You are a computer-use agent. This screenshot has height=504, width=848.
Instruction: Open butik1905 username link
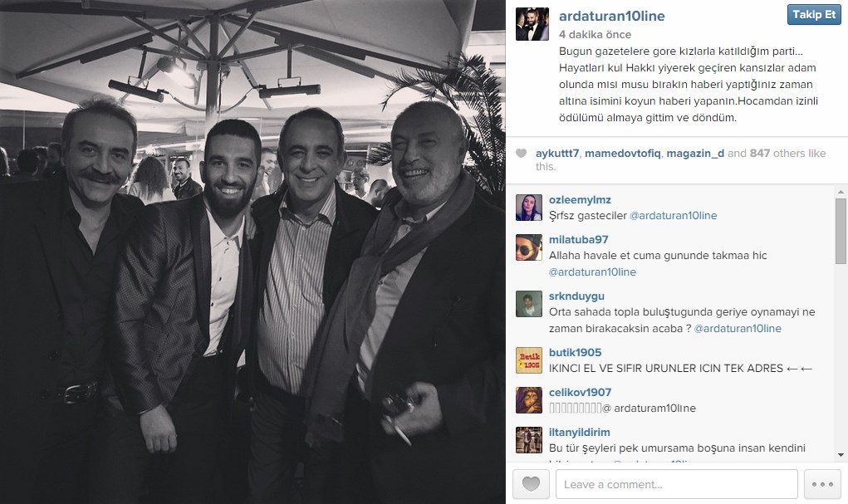575,352
